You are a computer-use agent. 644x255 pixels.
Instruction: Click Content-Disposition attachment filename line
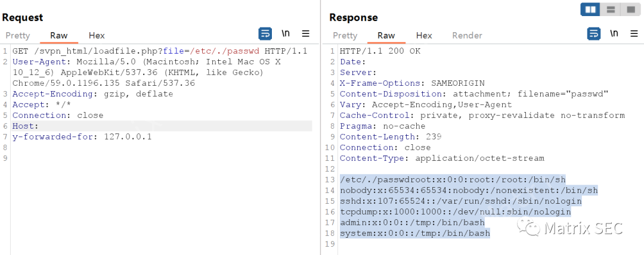click(x=474, y=94)
